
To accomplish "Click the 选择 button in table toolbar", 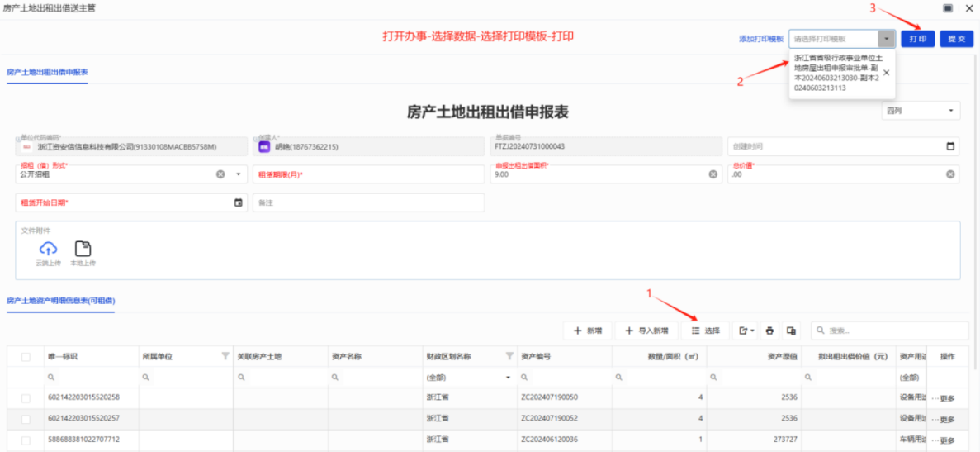I will tap(705, 331).
